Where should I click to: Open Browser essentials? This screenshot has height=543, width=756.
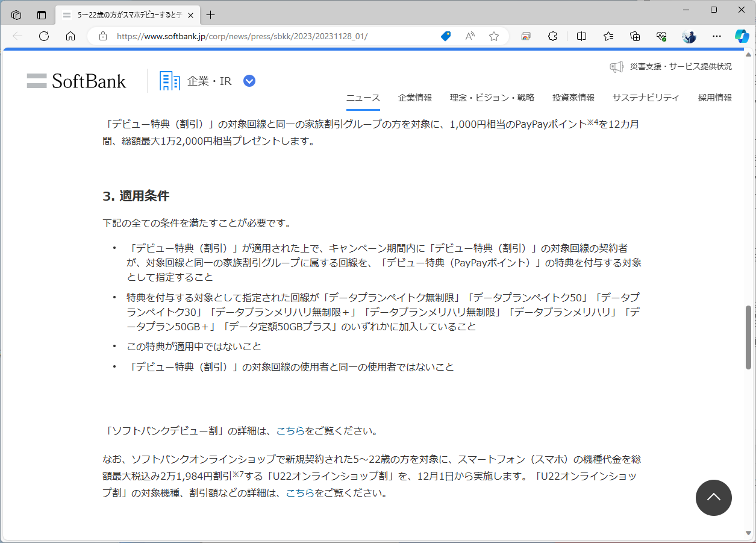pos(661,36)
